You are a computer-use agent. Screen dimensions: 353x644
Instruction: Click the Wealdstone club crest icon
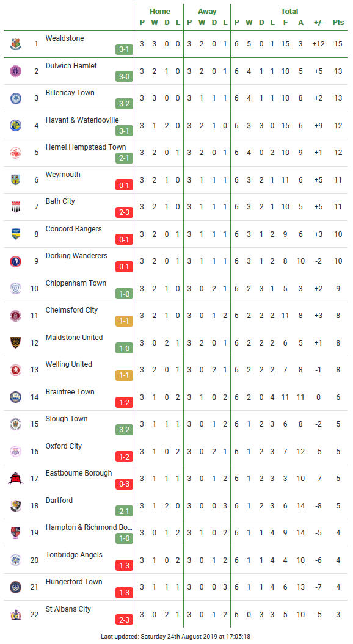click(x=16, y=44)
